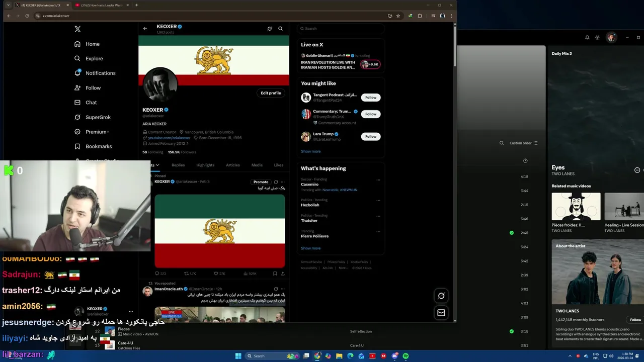Open Chrome tab search dropdown
The image size is (644, 362).
click(8, 5)
